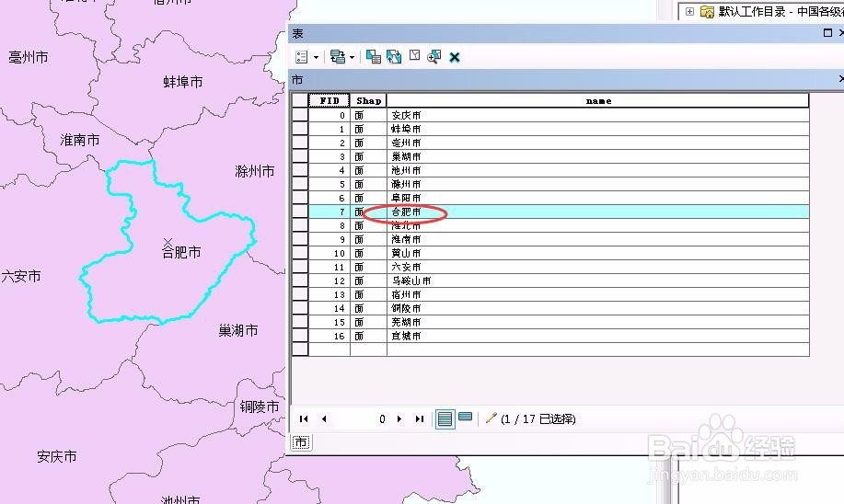Click the name cell 铜陵市 in table
Screen dimensions: 844x504
tap(598, 308)
